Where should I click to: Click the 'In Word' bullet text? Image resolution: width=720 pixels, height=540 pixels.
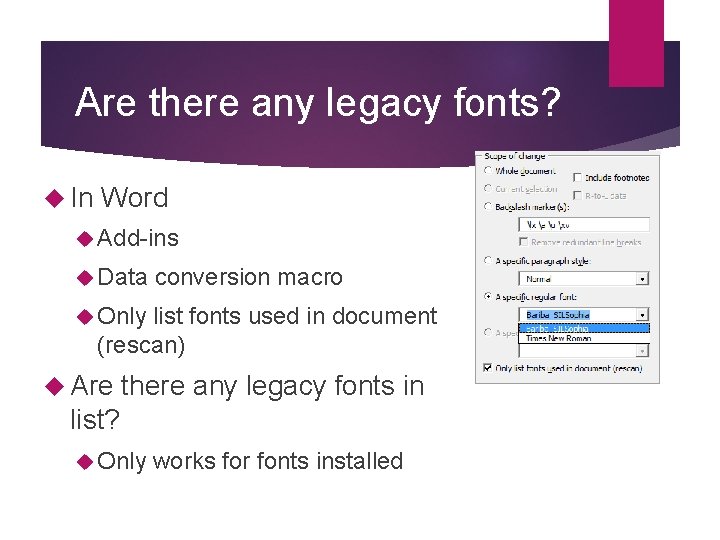tap(119, 197)
